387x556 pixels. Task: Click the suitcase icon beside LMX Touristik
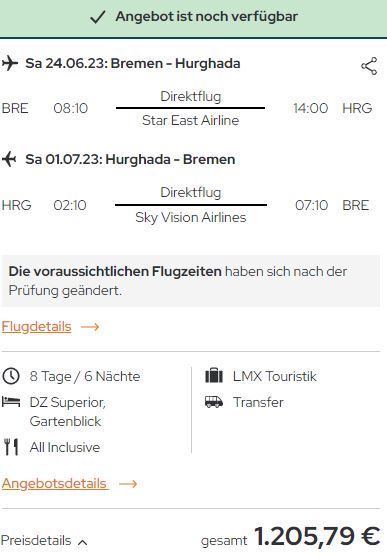(x=214, y=376)
